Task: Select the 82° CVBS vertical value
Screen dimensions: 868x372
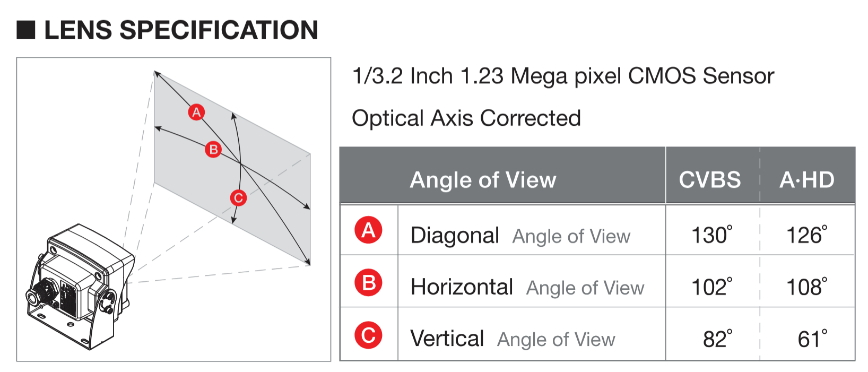Action: click(717, 339)
